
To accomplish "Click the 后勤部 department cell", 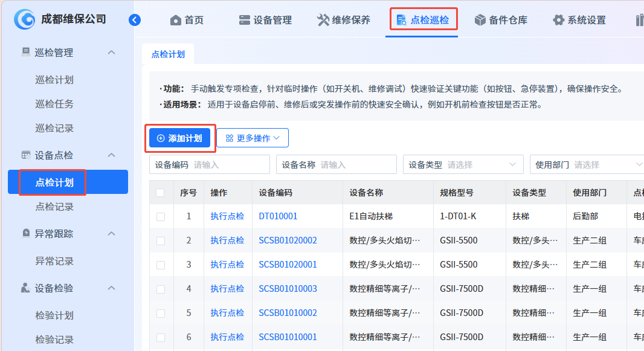I will (x=585, y=216).
